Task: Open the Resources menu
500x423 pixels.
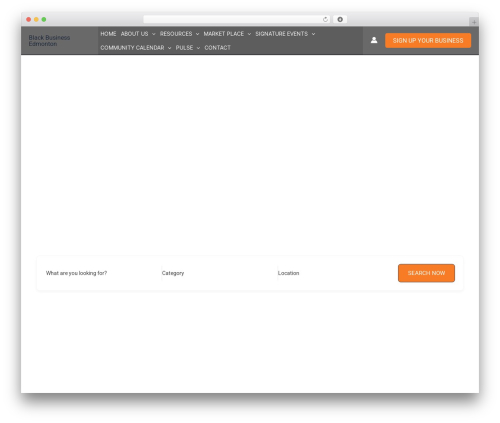Action: pos(176,34)
